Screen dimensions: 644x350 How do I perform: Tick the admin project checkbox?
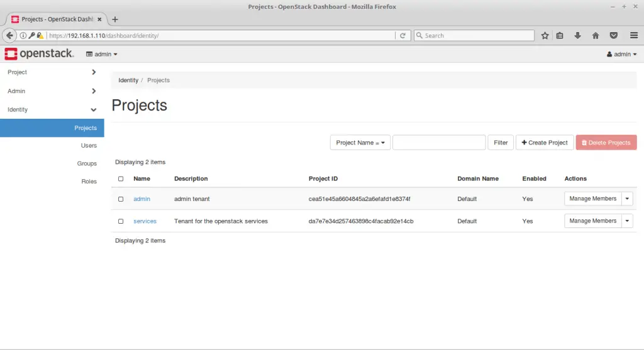(121, 199)
